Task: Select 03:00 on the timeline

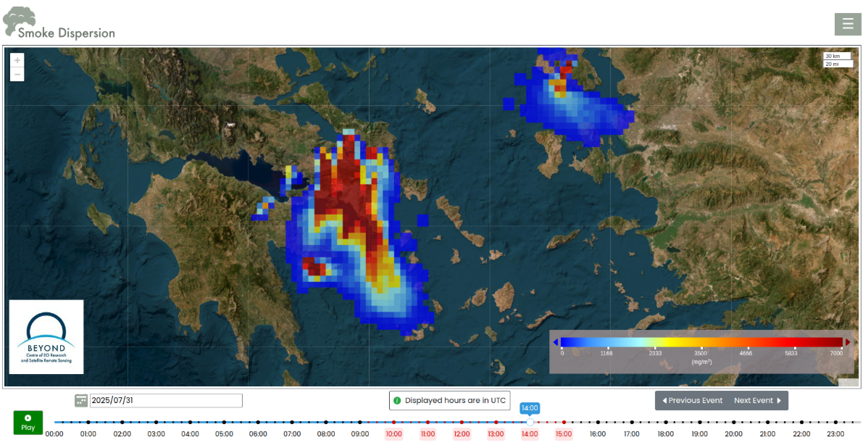Action: 156,434
